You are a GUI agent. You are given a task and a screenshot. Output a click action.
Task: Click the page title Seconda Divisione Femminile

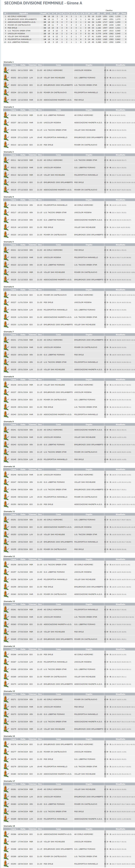pos(43,3)
